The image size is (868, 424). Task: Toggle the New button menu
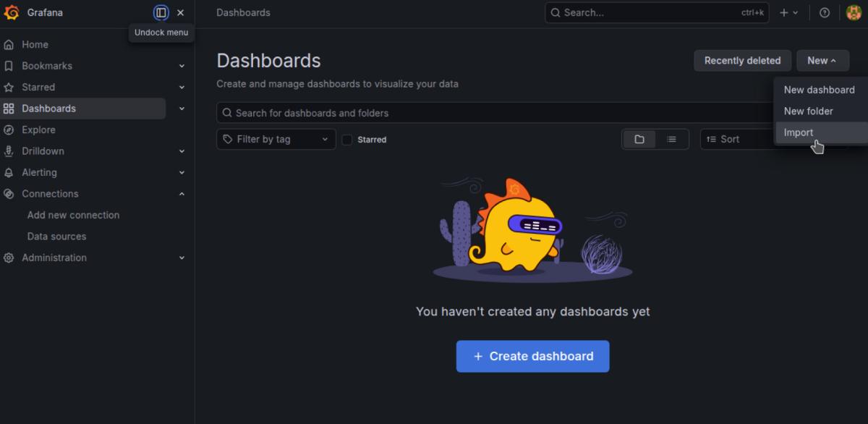click(x=822, y=61)
